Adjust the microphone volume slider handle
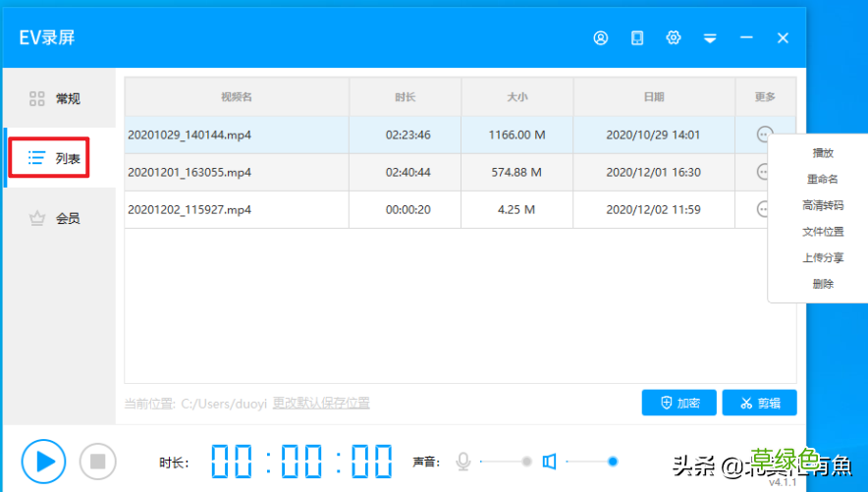The image size is (868, 492). coord(526,461)
